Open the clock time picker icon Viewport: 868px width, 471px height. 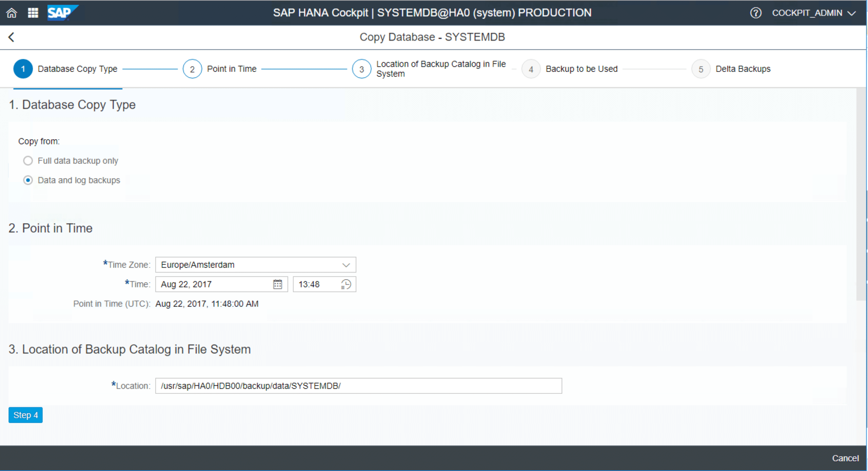tap(346, 284)
